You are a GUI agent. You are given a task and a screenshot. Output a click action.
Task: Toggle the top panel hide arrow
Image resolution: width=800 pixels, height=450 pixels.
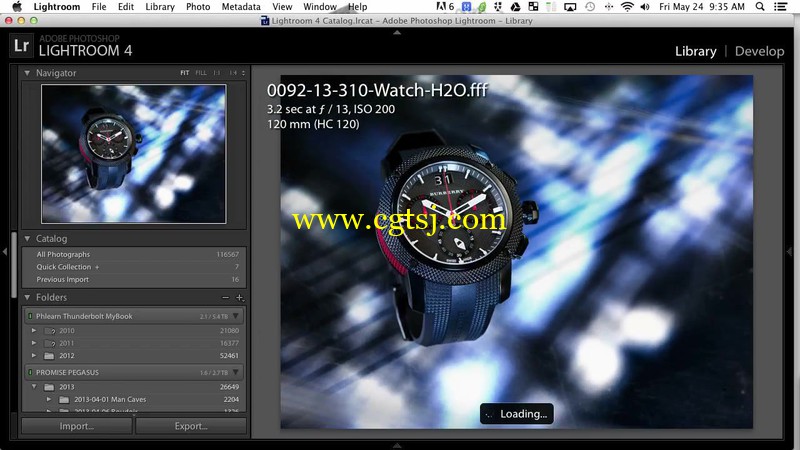pos(397,32)
